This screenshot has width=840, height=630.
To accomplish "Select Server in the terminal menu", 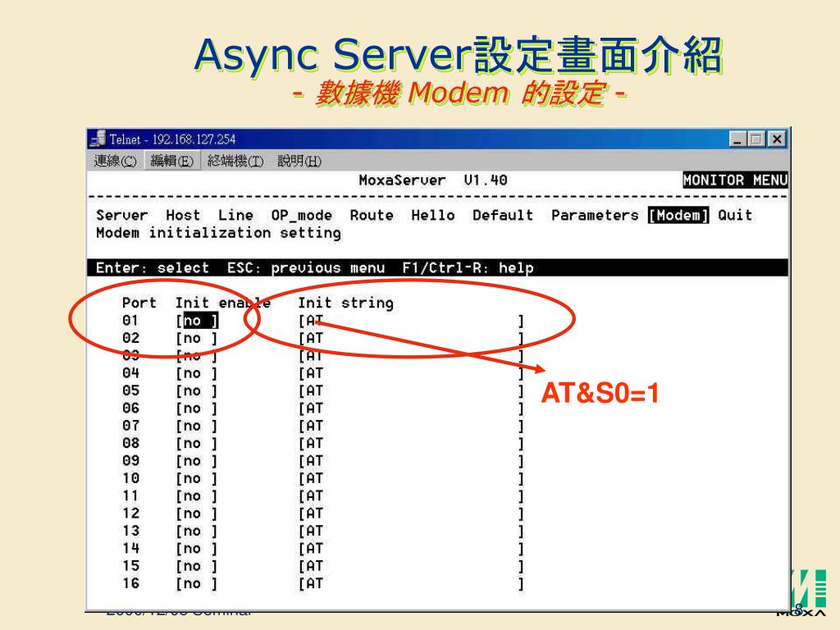I will pos(121,216).
